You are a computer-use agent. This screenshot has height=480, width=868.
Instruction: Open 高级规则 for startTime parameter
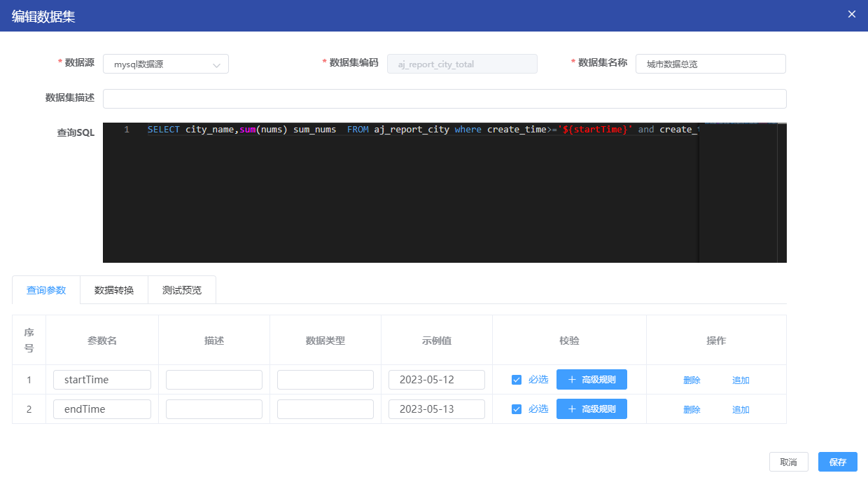(x=591, y=380)
